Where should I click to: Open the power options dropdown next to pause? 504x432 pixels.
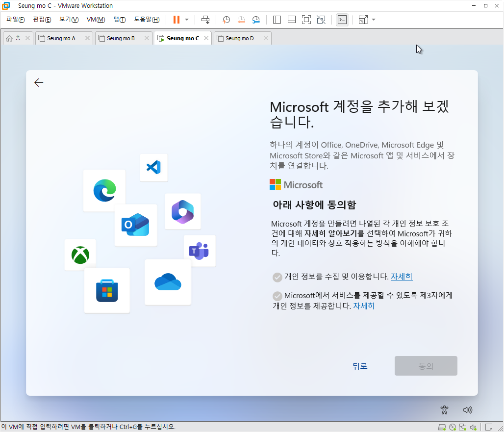(x=187, y=20)
